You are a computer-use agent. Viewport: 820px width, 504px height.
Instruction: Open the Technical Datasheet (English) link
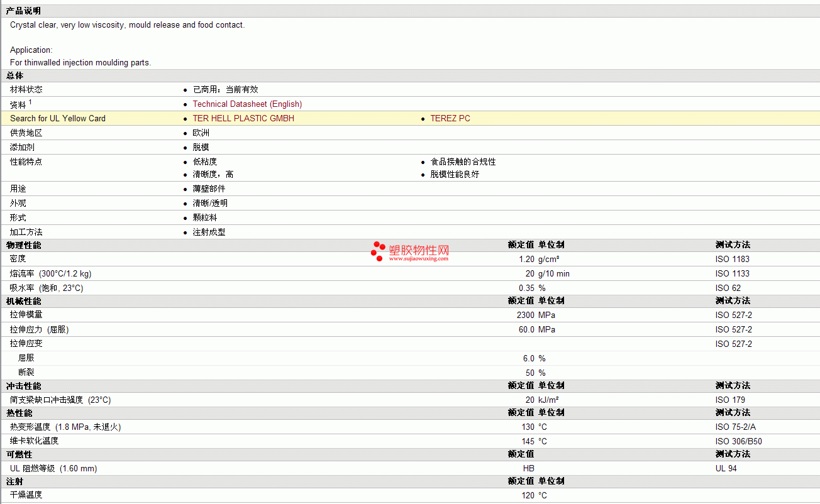click(247, 104)
